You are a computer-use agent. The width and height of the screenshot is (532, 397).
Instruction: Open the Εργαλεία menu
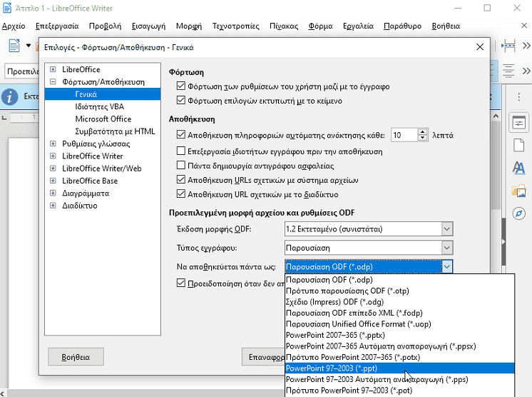click(358, 26)
